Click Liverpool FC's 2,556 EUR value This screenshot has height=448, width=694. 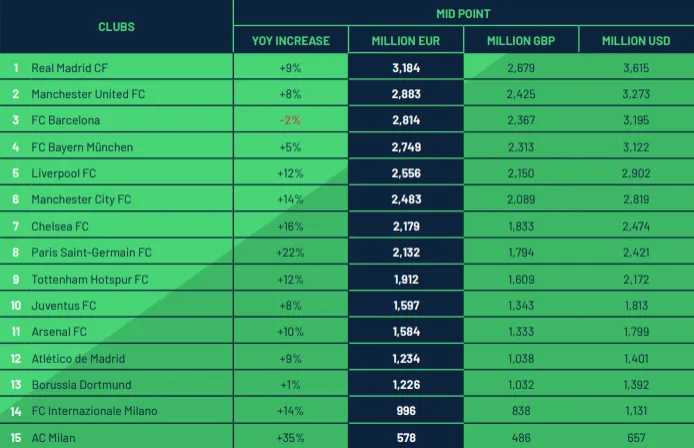[405, 173]
